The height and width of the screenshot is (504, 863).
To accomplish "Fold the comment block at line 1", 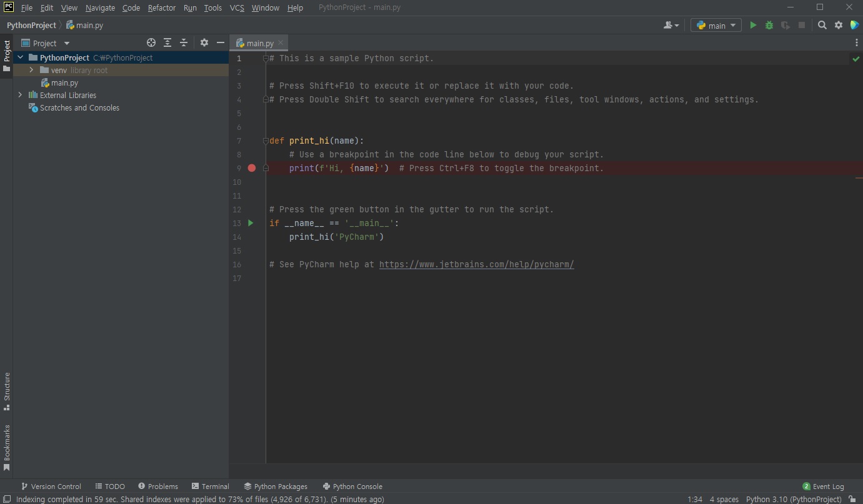I will pyautogui.click(x=266, y=58).
